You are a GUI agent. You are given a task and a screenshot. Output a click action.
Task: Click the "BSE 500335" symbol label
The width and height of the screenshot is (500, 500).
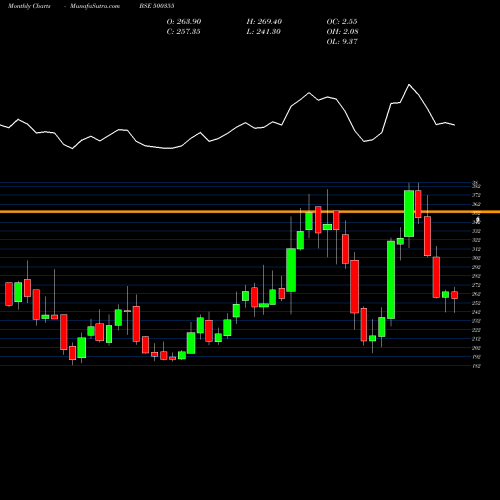pyautogui.click(x=157, y=6)
